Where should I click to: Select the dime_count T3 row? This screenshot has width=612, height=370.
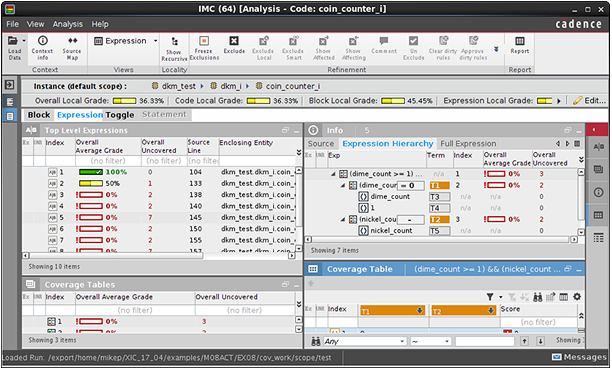pyautogui.click(x=442, y=197)
